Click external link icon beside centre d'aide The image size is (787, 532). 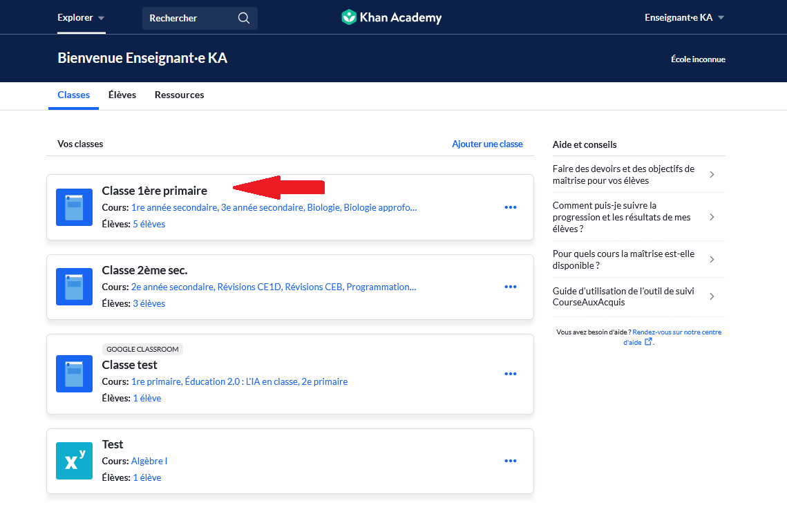click(x=649, y=342)
